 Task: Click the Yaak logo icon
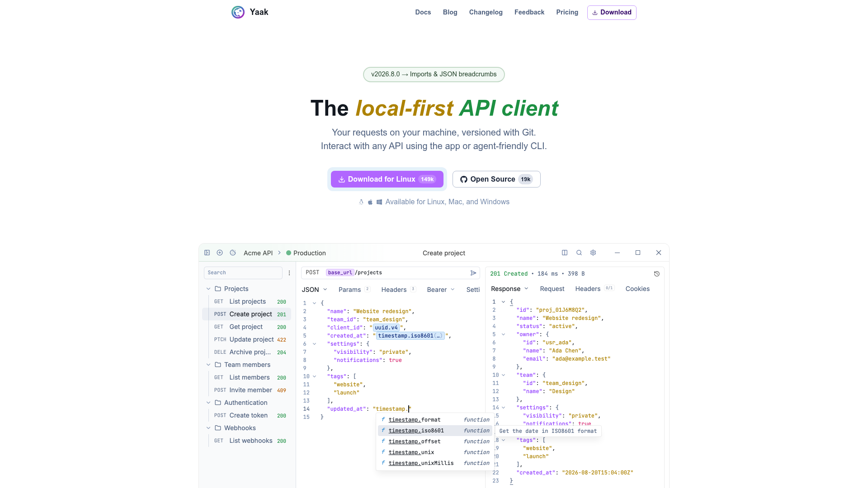238,12
